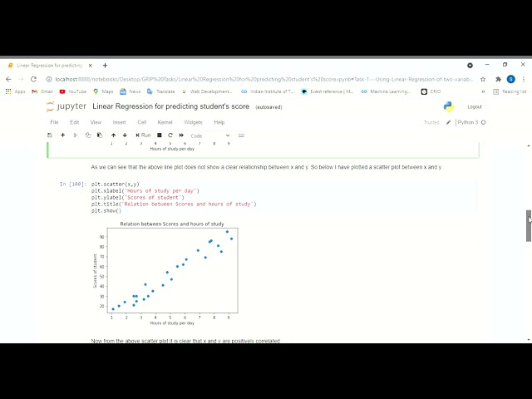This screenshot has height=399, width=532.
Task: Open the cell type Code dropdown
Action: (x=210, y=135)
